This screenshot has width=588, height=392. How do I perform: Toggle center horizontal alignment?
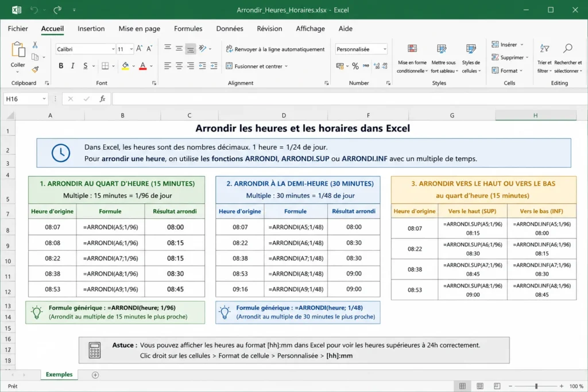click(x=179, y=66)
